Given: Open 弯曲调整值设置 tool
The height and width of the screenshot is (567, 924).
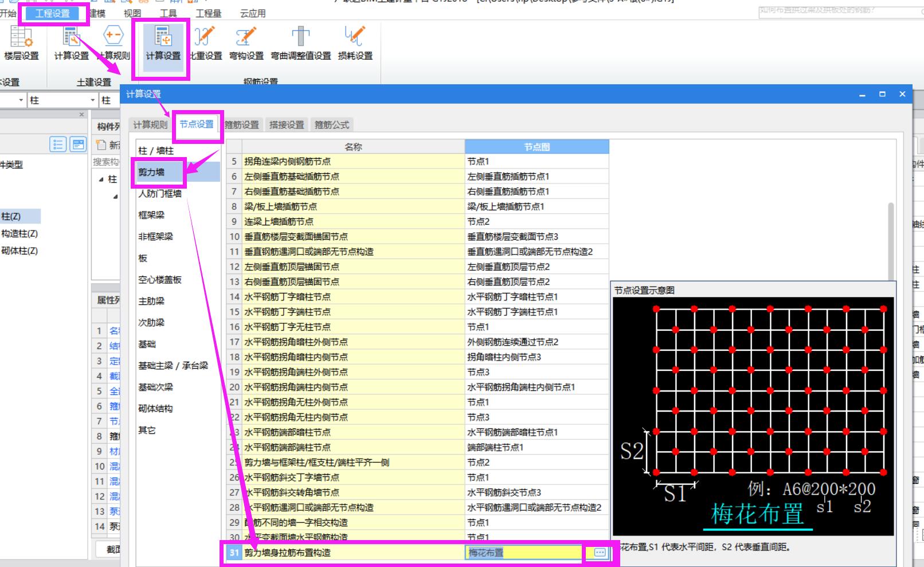Looking at the screenshot, I should 301,43.
